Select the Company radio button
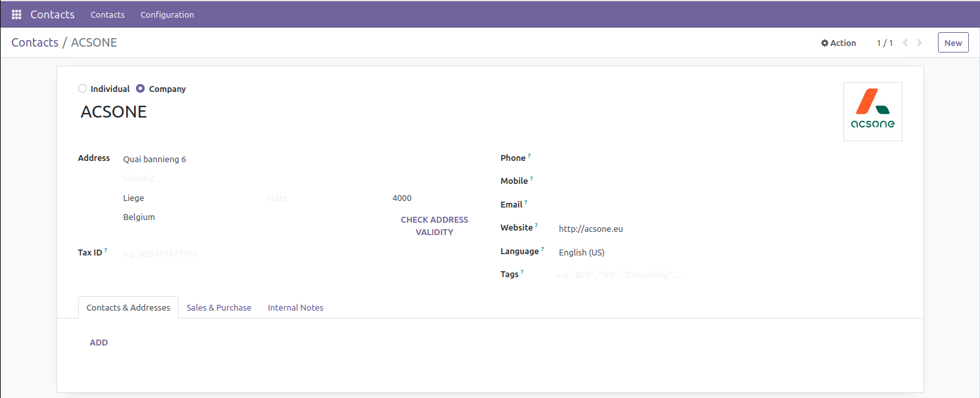The height and width of the screenshot is (398, 980). point(141,89)
